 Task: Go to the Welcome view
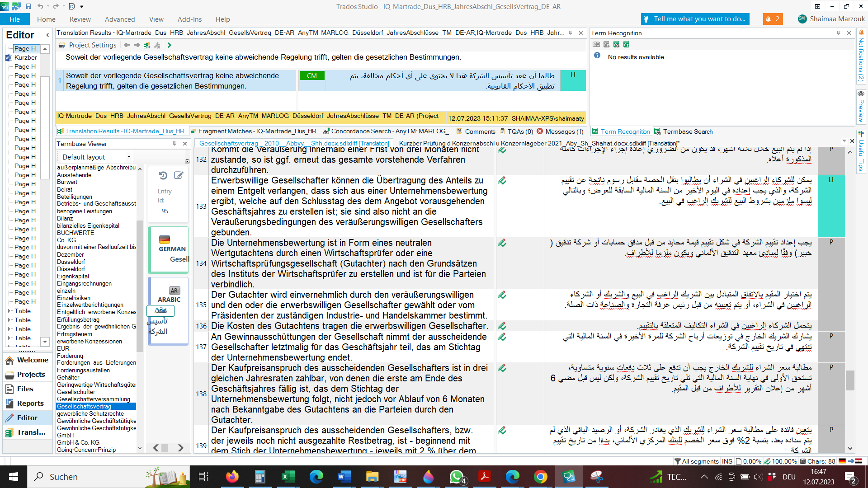(x=27, y=360)
